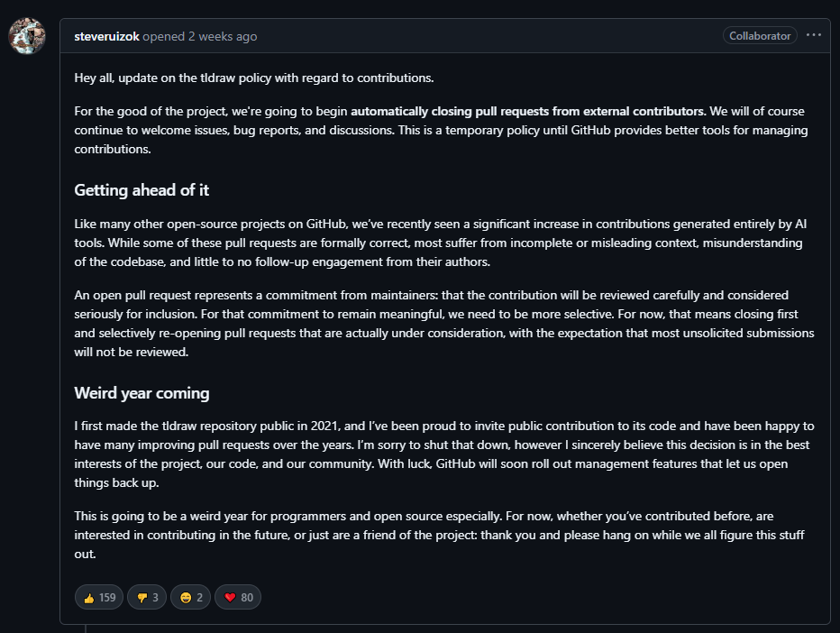Click the word 'opened' in the comment header
The width and height of the screenshot is (840, 633).
click(162, 36)
